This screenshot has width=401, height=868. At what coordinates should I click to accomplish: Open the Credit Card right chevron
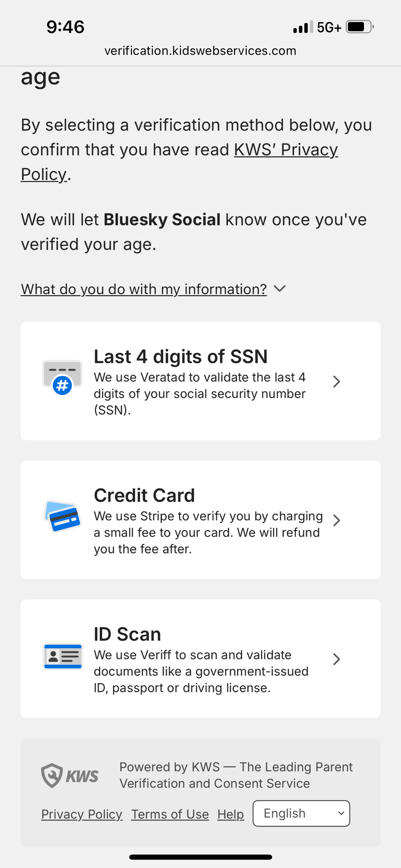pyautogui.click(x=336, y=520)
